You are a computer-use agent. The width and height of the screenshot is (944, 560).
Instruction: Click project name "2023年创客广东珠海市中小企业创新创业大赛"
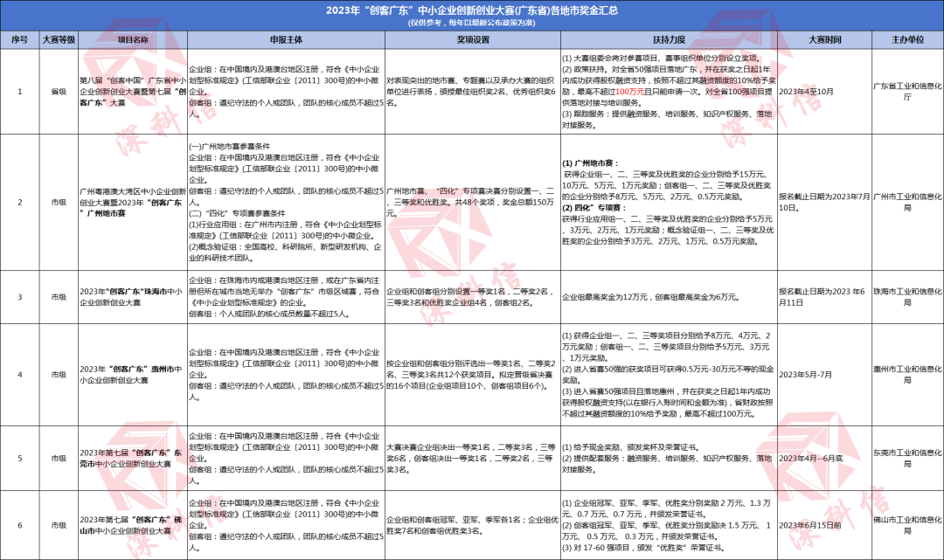133,297
